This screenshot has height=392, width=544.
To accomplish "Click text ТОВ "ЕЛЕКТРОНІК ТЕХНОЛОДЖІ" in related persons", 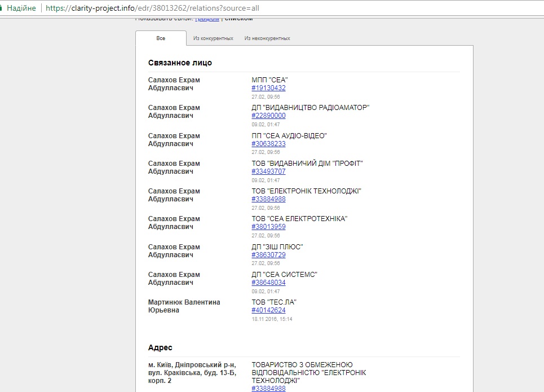I will (306, 191).
